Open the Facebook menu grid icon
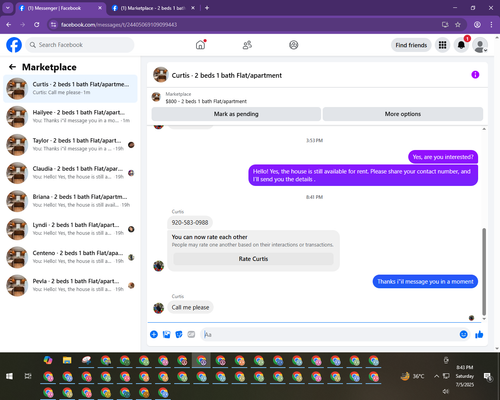Screen dimensions: 500x400 (442, 45)
